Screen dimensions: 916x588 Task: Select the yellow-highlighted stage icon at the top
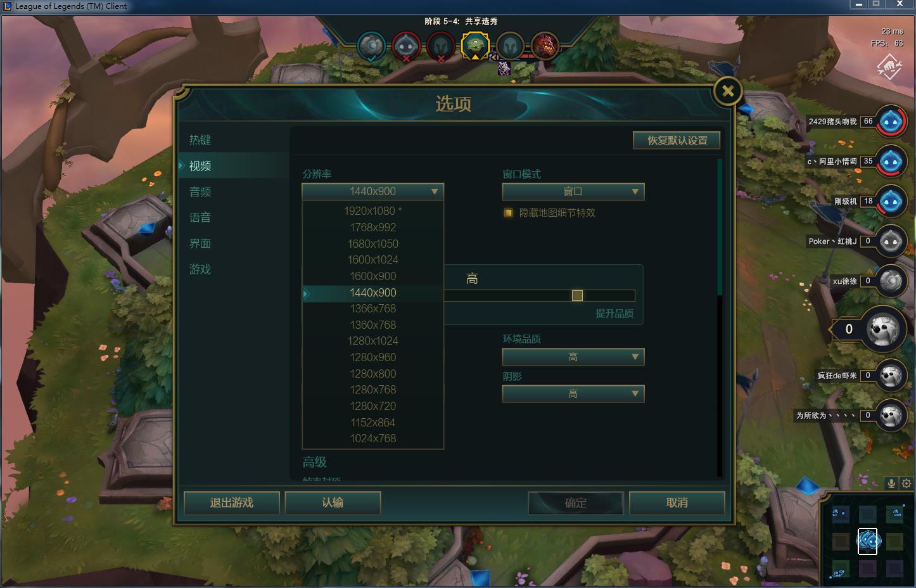point(475,46)
